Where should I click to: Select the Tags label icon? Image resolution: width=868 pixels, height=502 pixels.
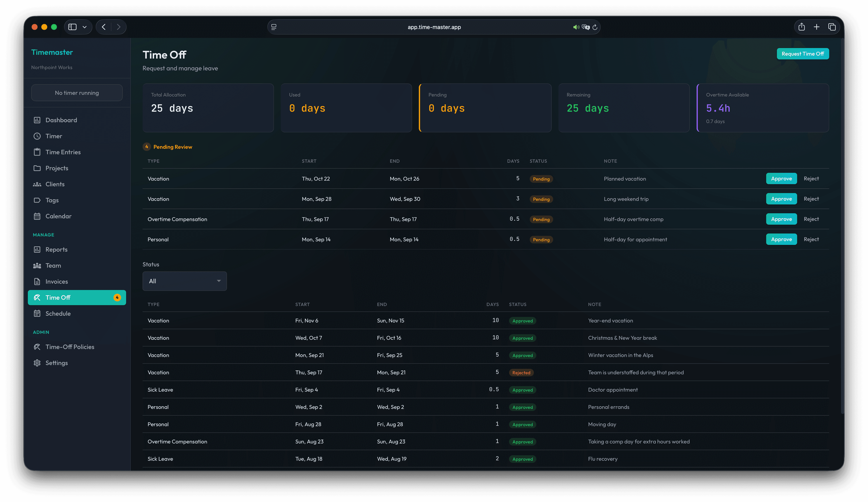coord(37,200)
